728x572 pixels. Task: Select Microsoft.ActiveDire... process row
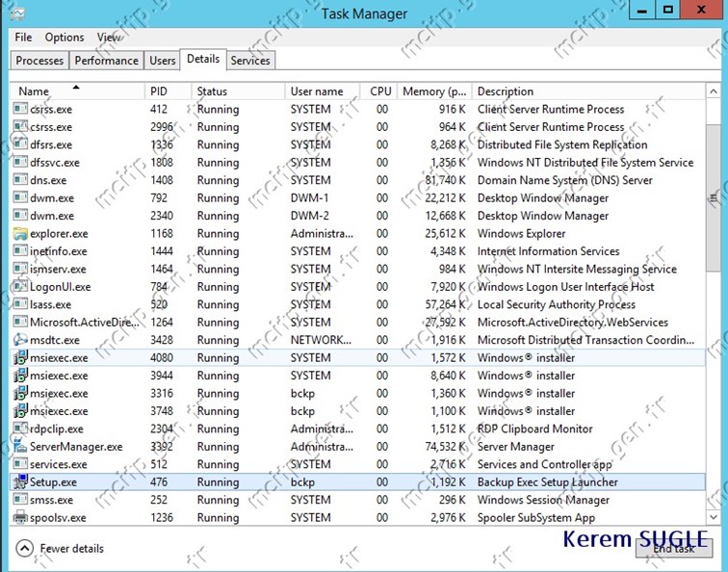357,323
